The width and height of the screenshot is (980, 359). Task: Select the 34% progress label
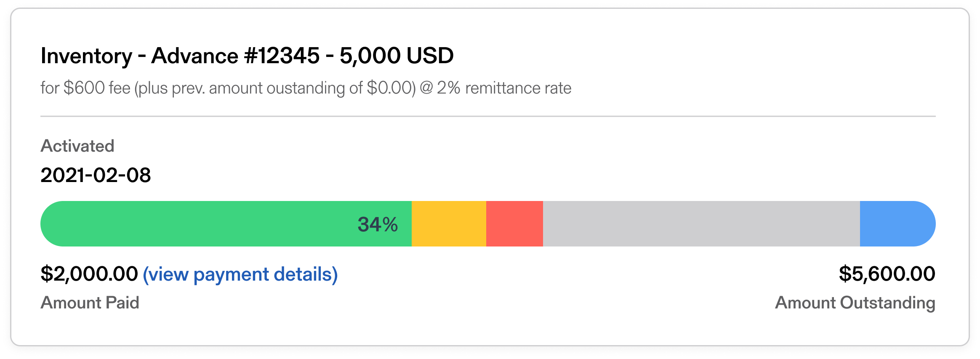coord(378,224)
